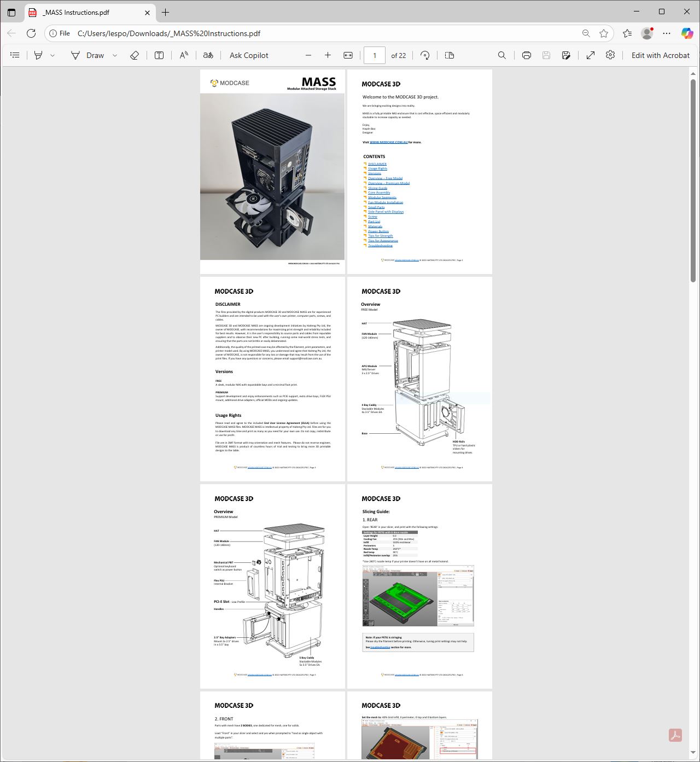Open the table of contents sidebar

tap(15, 55)
